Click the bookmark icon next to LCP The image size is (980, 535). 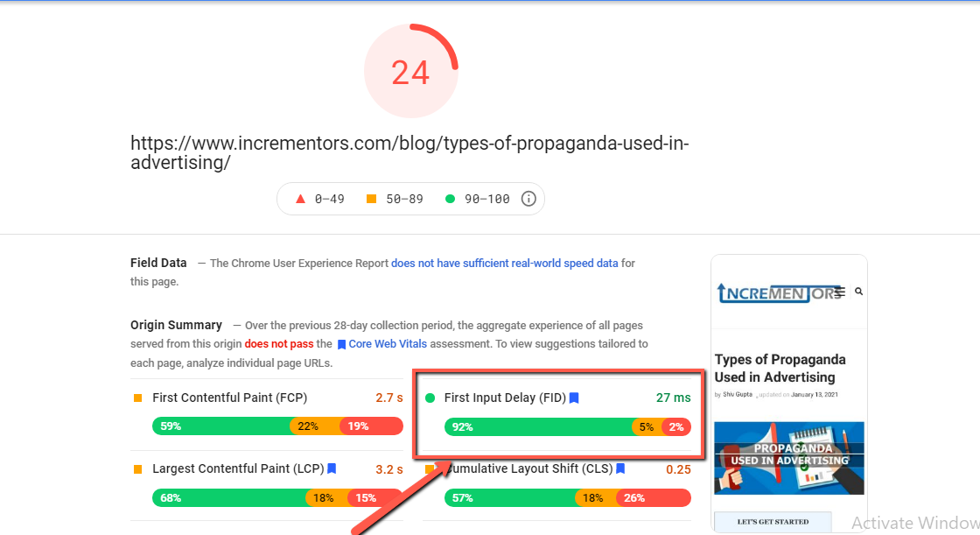click(x=332, y=468)
